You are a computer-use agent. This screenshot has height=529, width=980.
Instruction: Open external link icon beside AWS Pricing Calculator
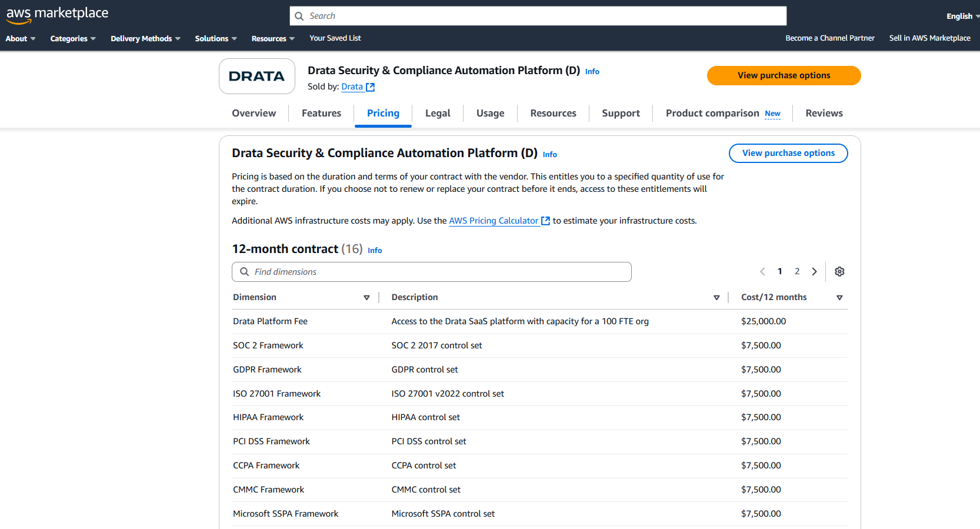[x=545, y=221]
